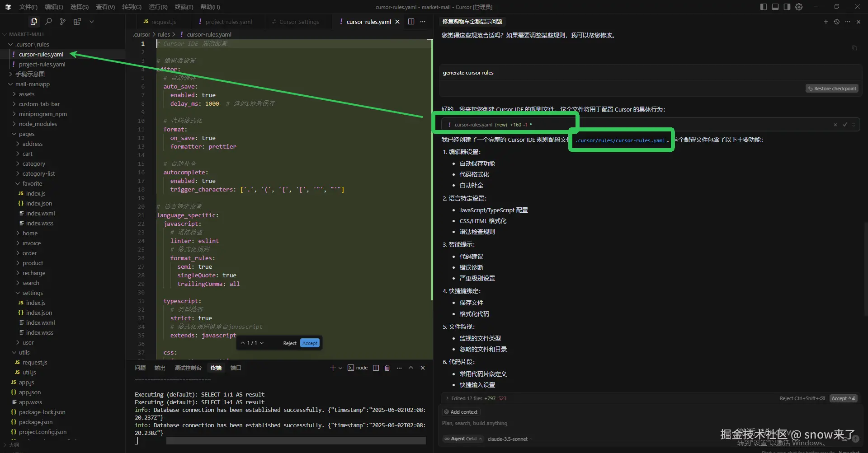Click the Add context button
The width and height of the screenshot is (868, 453).
461,412
